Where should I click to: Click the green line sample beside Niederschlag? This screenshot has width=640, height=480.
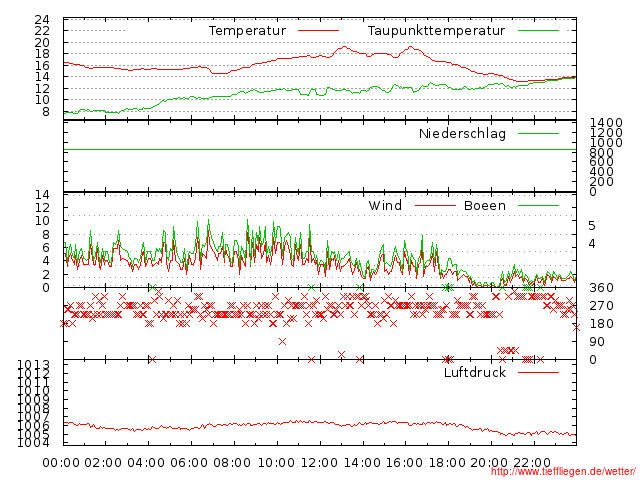[x=538, y=133]
